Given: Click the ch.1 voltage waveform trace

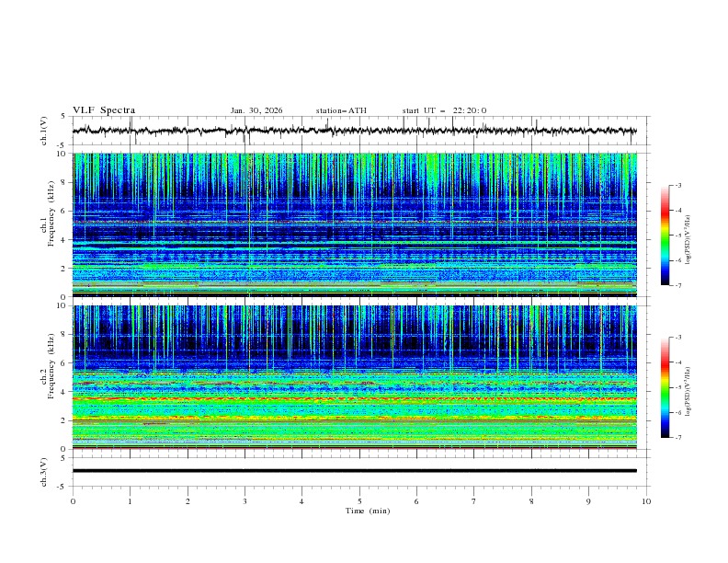Looking at the screenshot, I should [354, 131].
